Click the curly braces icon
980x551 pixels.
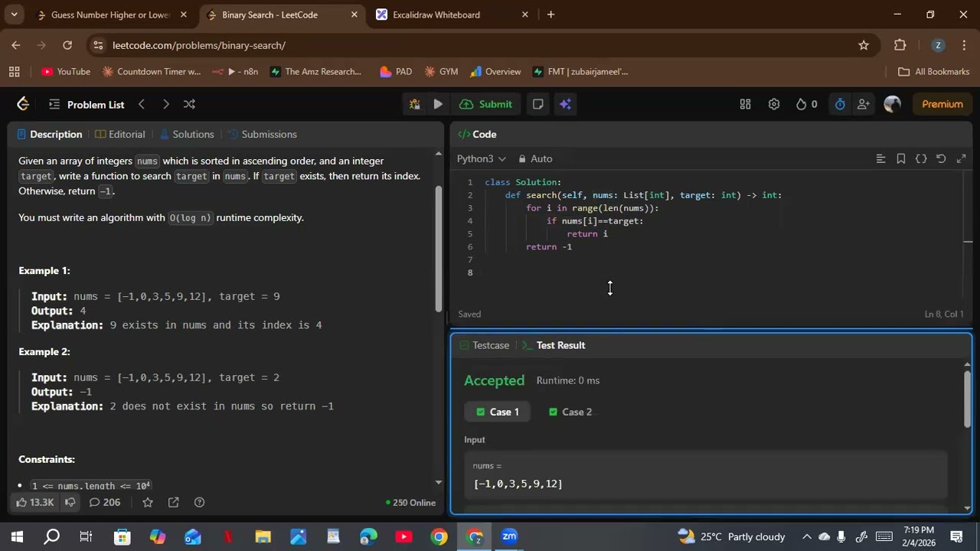(921, 158)
